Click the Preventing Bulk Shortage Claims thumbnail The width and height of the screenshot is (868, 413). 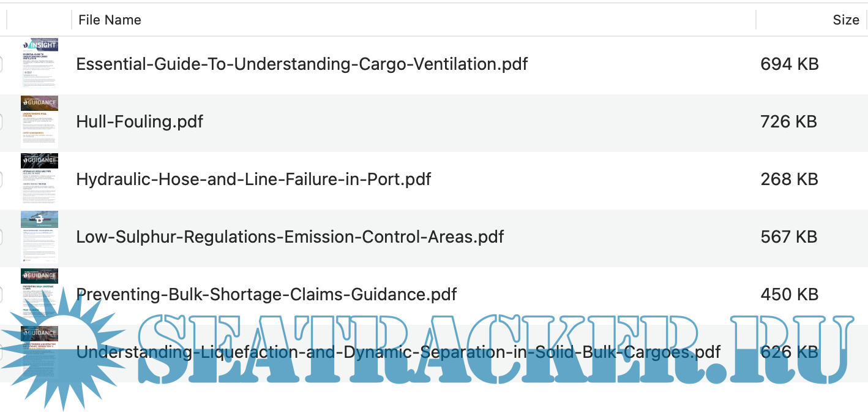coord(39,294)
